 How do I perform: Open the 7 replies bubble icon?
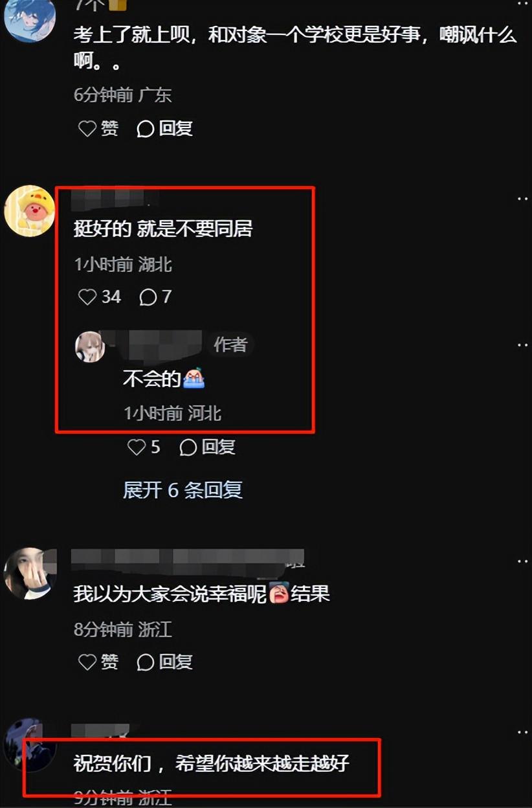[156, 297]
